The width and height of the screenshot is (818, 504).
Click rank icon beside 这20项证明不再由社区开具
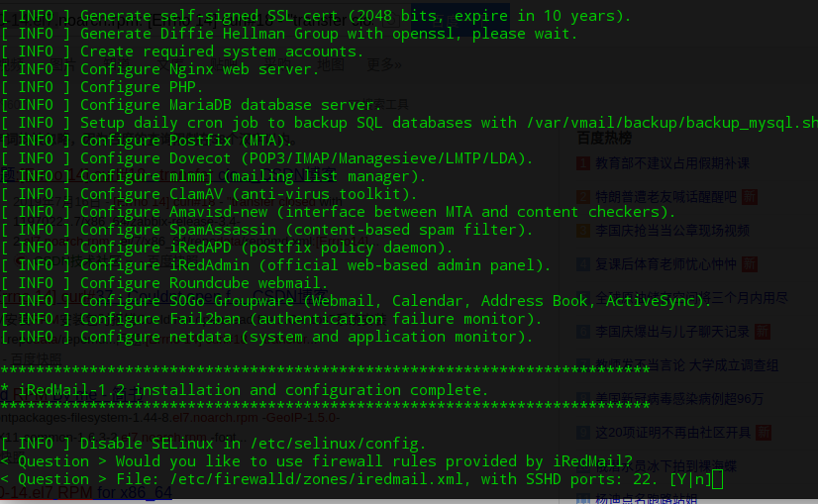583,433
